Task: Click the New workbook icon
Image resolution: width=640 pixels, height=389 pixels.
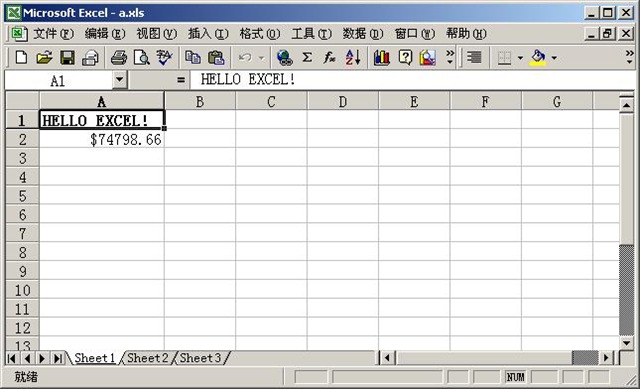Action: (x=21, y=58)
